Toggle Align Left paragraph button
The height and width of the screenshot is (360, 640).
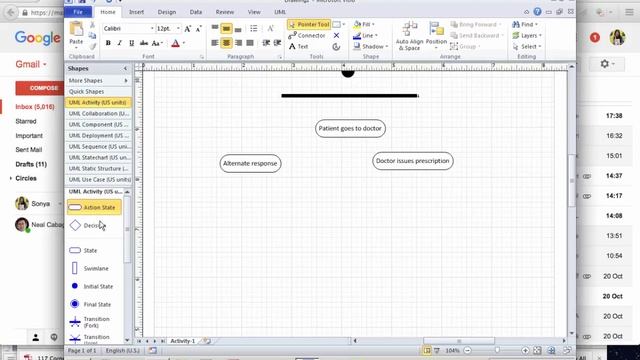coord(215,43)
